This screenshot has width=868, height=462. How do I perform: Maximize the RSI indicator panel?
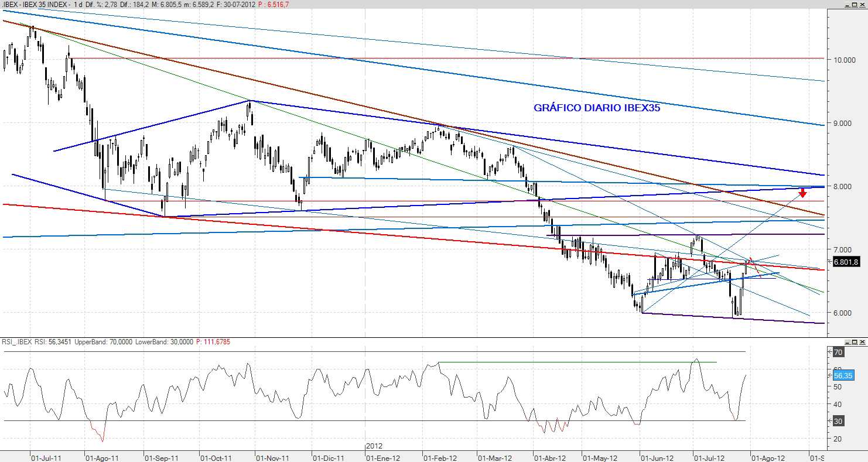point(855,341)
